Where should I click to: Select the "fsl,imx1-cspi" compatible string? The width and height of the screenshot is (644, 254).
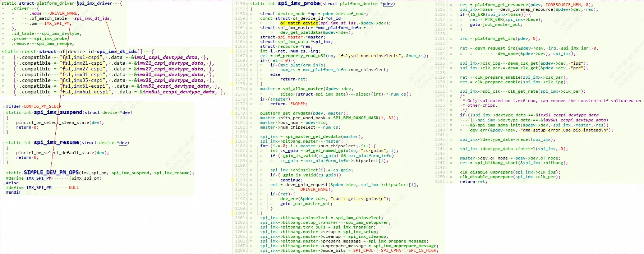82,57
